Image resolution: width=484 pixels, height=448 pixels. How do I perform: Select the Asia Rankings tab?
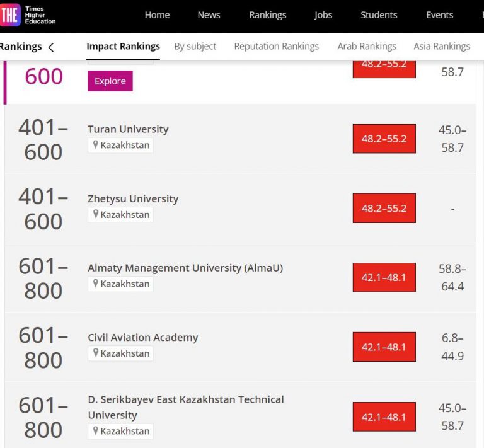click(x=442, y=46)
